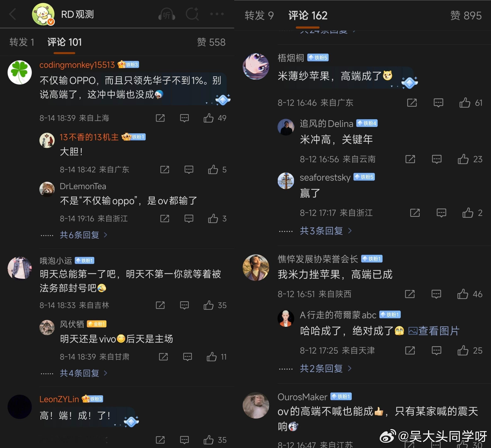Tap the search refresh icon in header

192,14
